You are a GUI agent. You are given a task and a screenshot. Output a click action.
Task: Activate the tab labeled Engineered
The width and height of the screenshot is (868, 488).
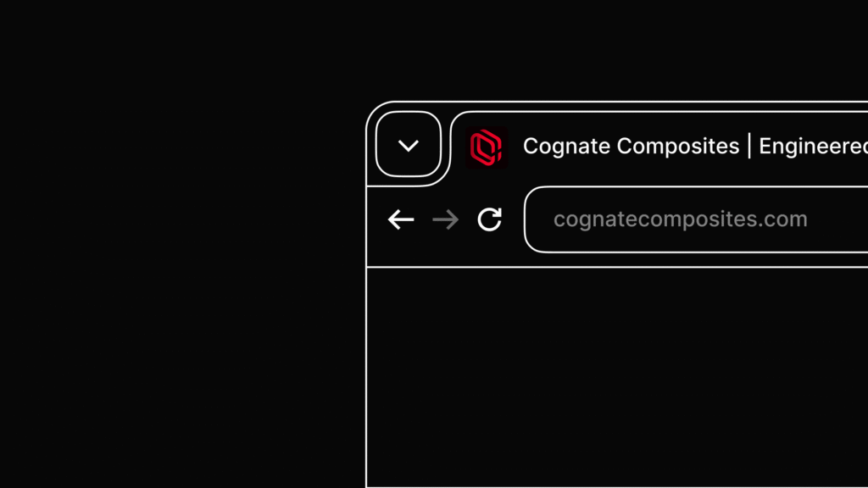click(695, 146)
